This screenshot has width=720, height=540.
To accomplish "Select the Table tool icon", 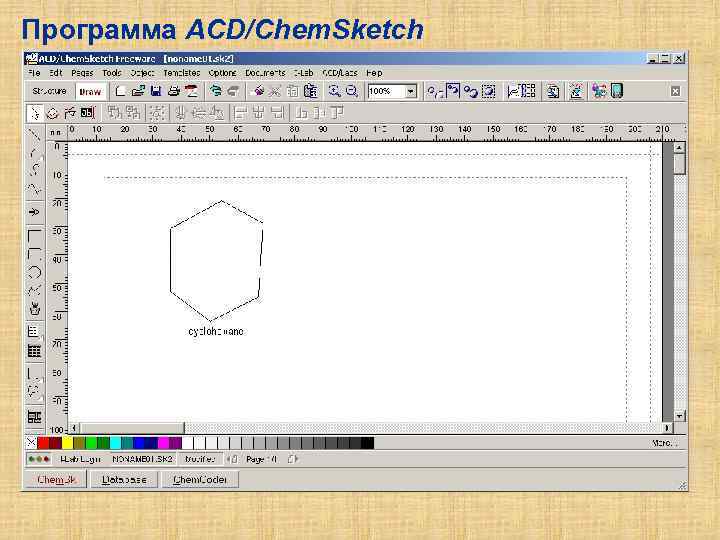I will pos(34,351).
